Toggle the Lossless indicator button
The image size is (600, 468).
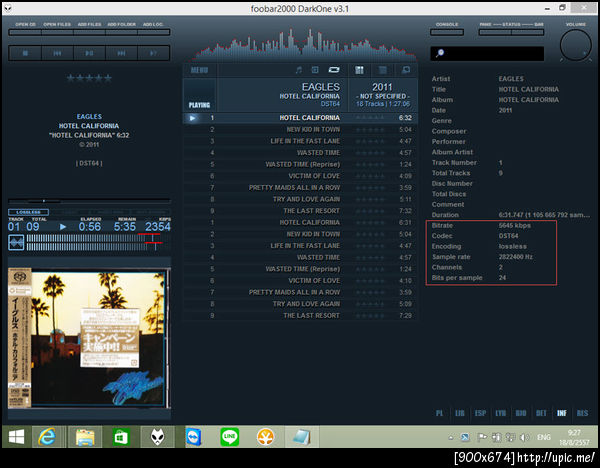coord(28,212)
